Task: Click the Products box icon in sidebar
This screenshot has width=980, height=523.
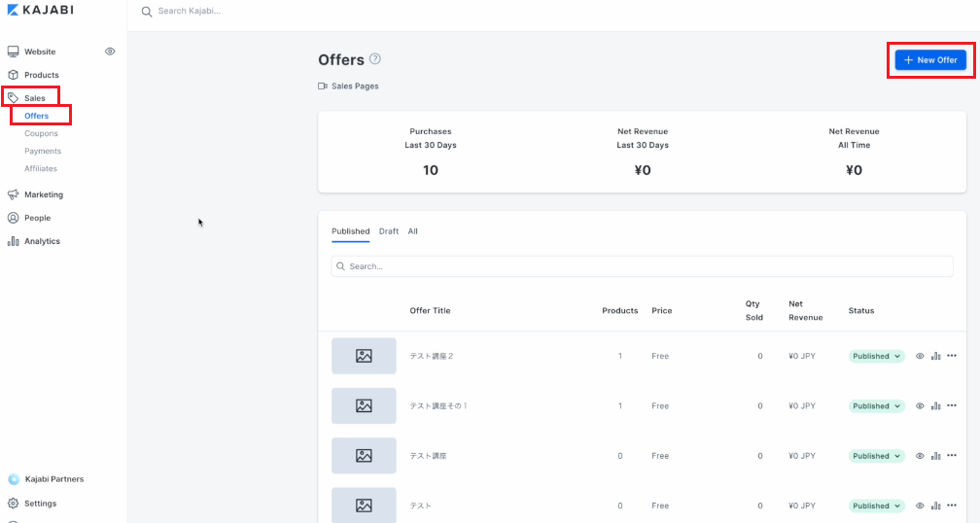Action: pyautogui.click(x=14, y=74)
